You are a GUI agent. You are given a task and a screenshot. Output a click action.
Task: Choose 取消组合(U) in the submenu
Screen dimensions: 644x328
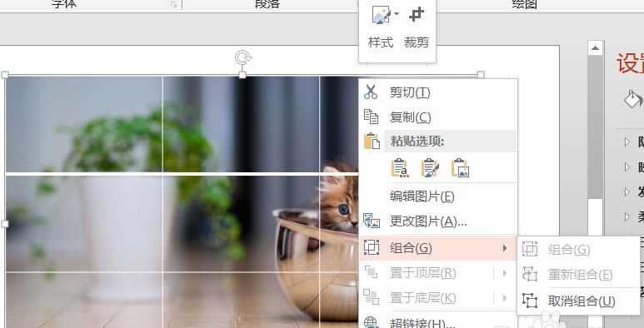(579, 301)
